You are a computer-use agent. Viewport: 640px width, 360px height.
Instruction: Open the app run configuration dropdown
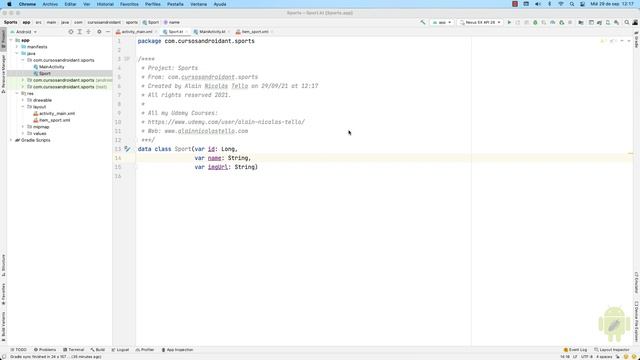coord(442,22)
